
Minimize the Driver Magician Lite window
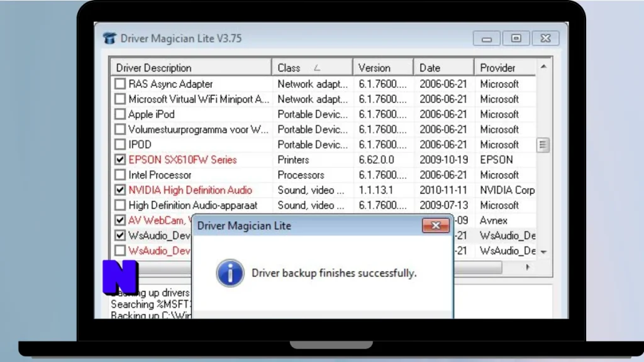487,38
